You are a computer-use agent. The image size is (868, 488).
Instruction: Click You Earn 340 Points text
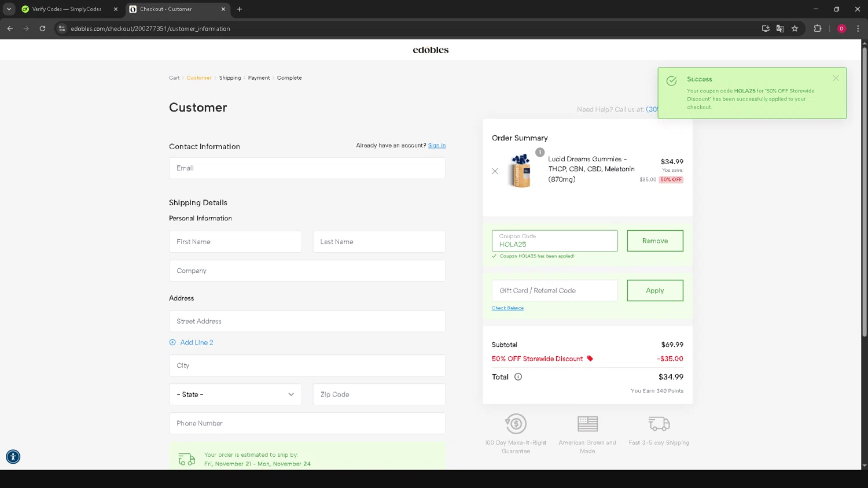coord(657,391)
